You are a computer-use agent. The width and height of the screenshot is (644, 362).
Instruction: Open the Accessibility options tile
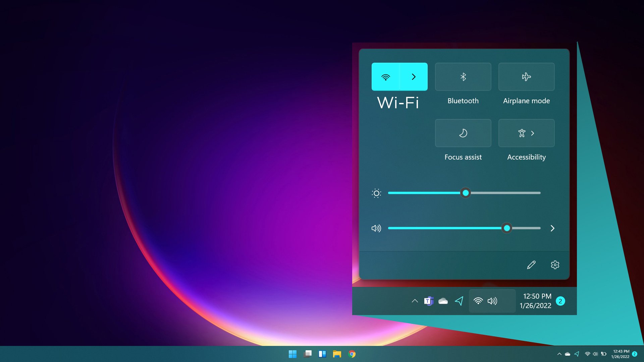coord(526,133)
